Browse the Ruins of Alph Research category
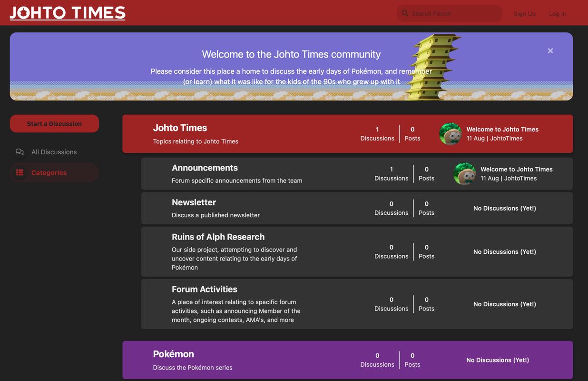588x381 pixels. click(218, 236)
